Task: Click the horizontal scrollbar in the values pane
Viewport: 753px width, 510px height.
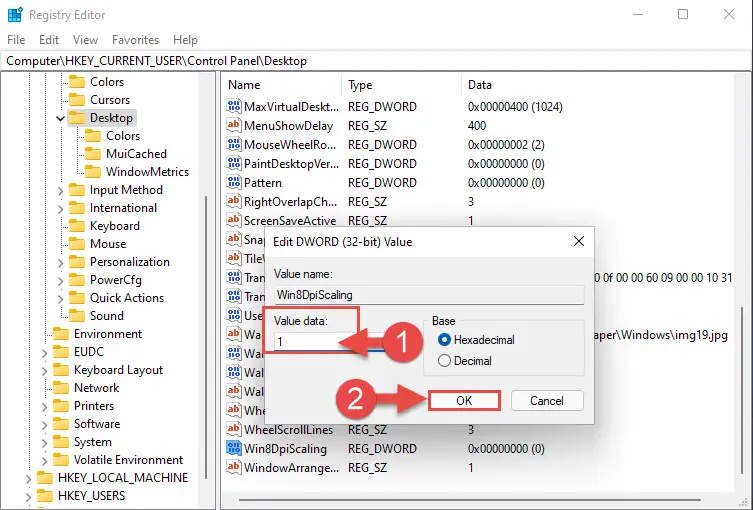Action: click(470, 500)
